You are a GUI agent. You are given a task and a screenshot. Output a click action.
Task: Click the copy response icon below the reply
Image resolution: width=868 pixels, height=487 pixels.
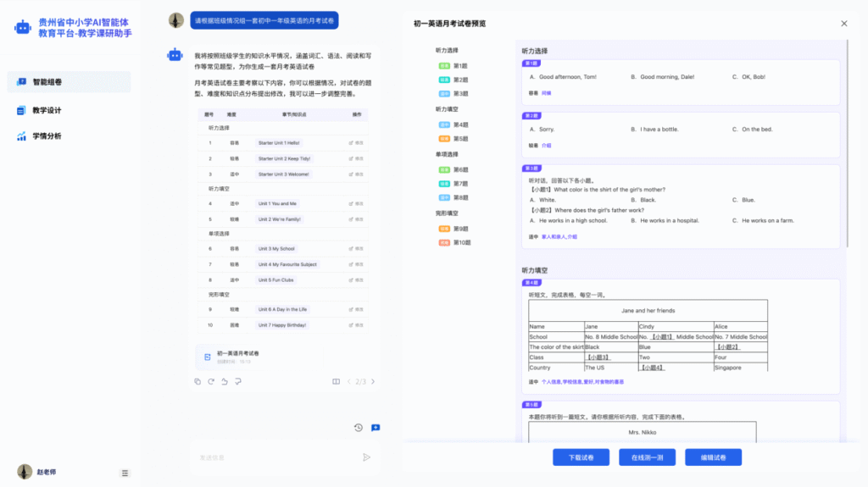[198, 381]
